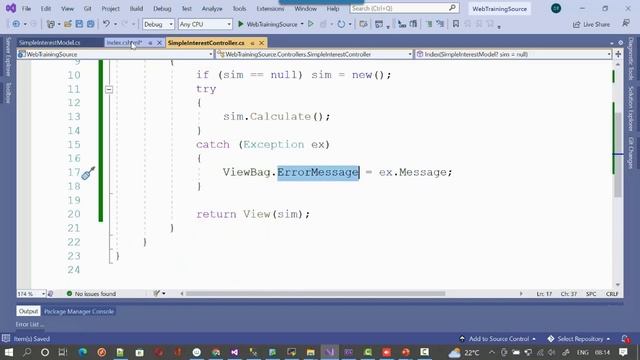The image size is (640, 360).
Task: Open the Package Manager Console tab
Action: (79, 311)
